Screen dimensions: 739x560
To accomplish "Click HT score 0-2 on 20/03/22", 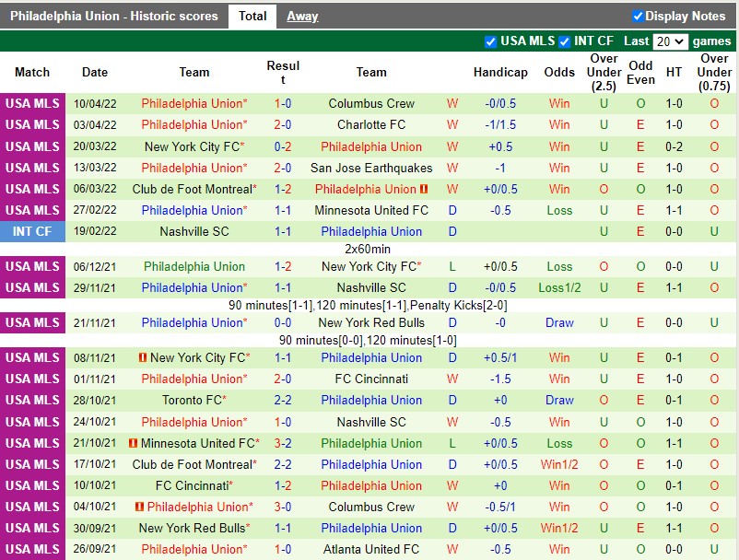I will pos(674,147).
